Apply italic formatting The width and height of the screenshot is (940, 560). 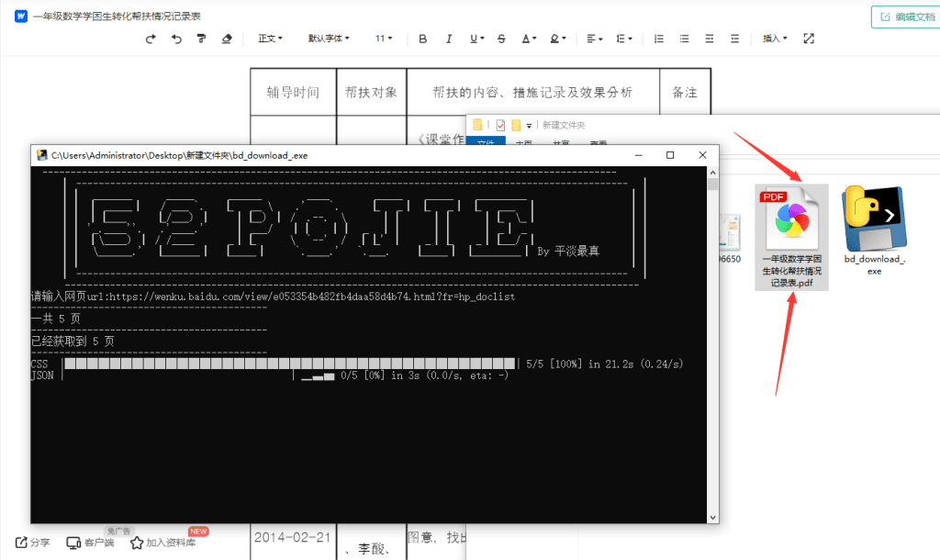449,39
